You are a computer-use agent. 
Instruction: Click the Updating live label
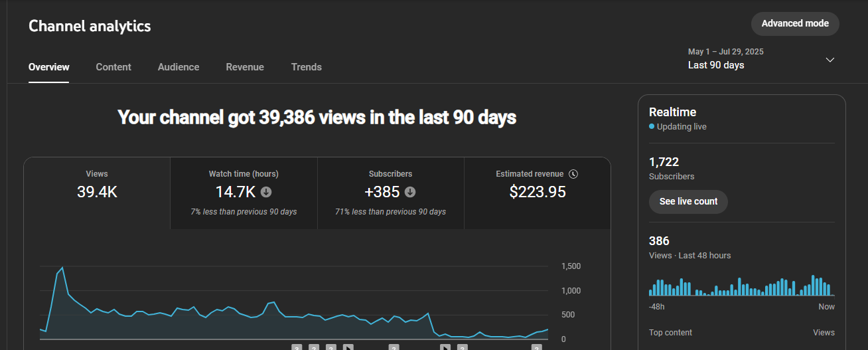point(682,126)
